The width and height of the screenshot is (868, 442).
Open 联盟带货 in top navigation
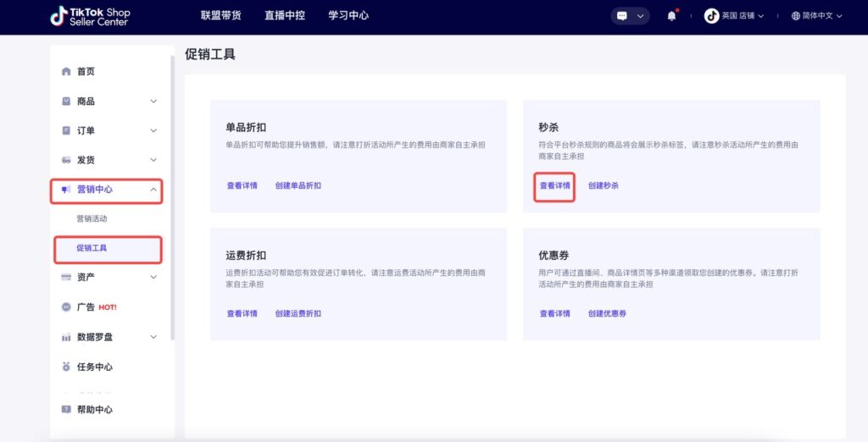click(x=221, y=15)
